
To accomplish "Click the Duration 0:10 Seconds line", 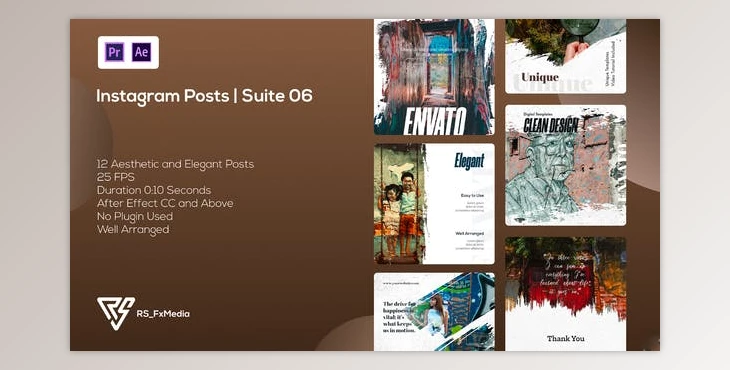I will click(x=154, y=190).
